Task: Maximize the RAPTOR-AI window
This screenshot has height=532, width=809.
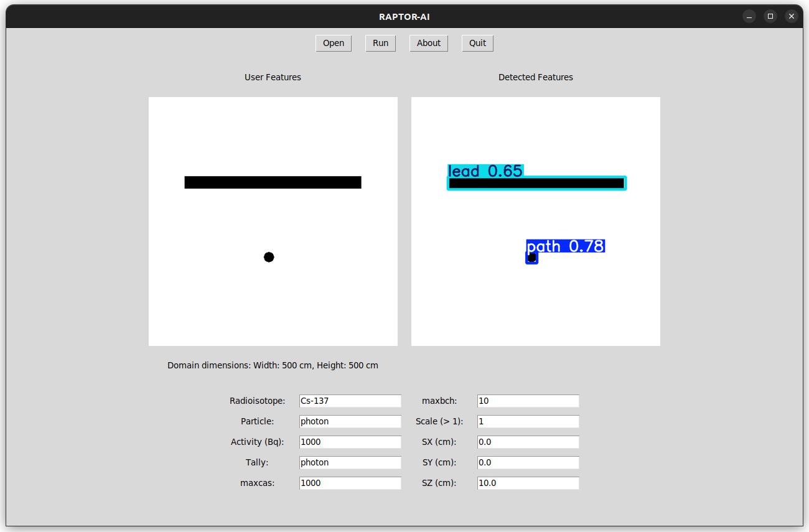Action: click(x=770, y=17)
